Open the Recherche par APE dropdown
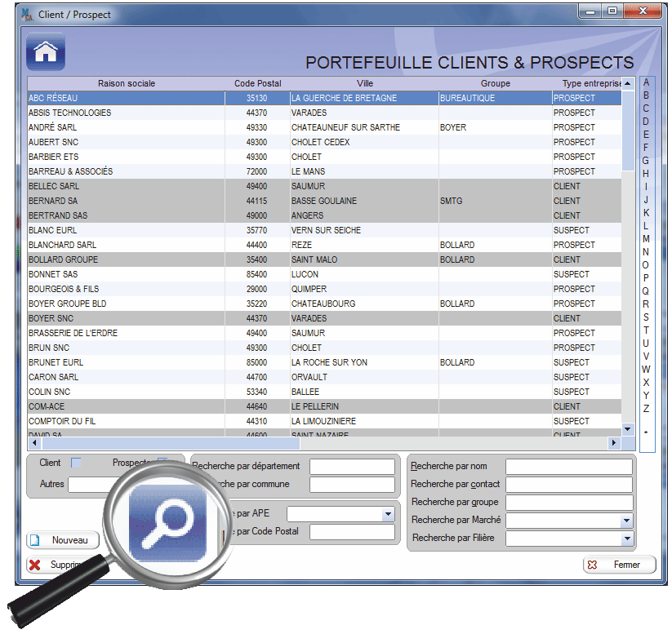 coord(388,513)
